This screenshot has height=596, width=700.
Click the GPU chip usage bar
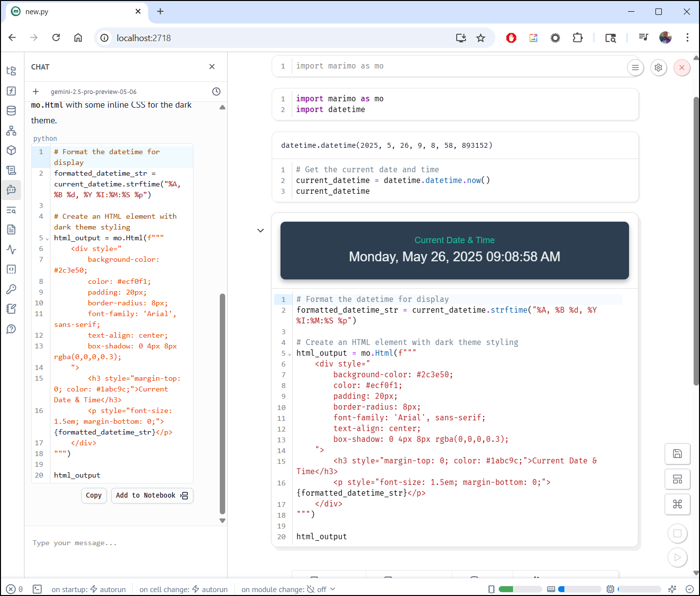(639, 589)
